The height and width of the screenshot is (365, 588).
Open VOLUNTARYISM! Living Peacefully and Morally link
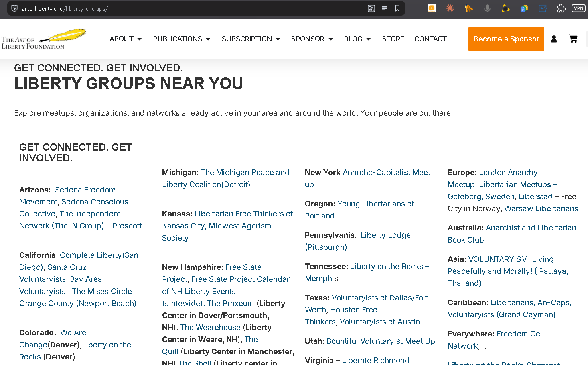tap(508, 271)
